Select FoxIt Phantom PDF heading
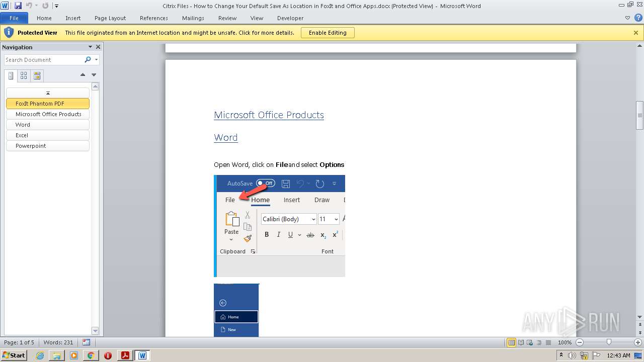 (x=48, y=104)
